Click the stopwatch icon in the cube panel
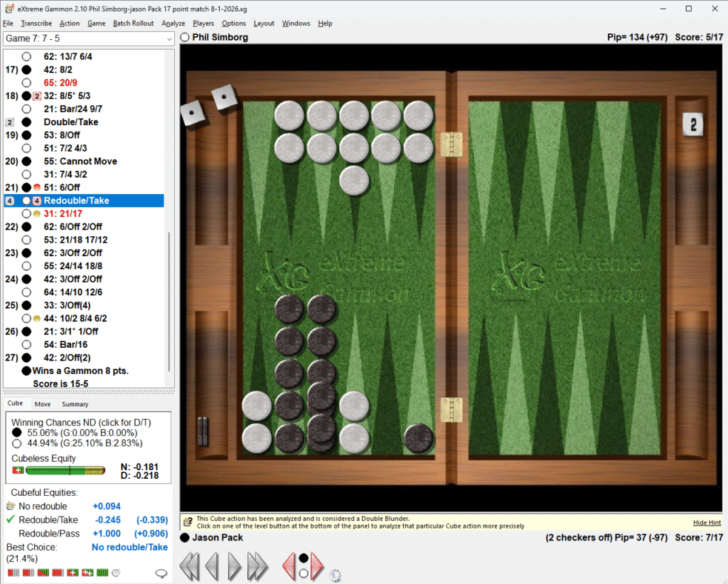The image size is (728, 584). tap(116, 573)
